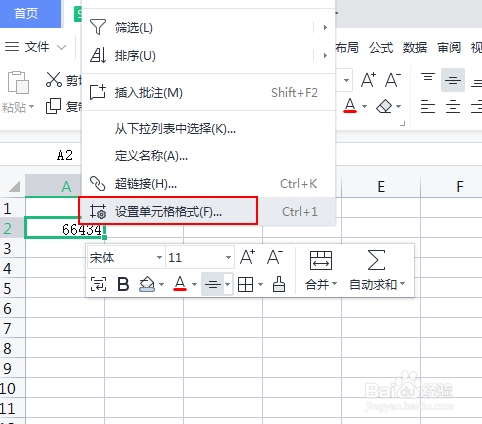Select column A header

(54, 186)
